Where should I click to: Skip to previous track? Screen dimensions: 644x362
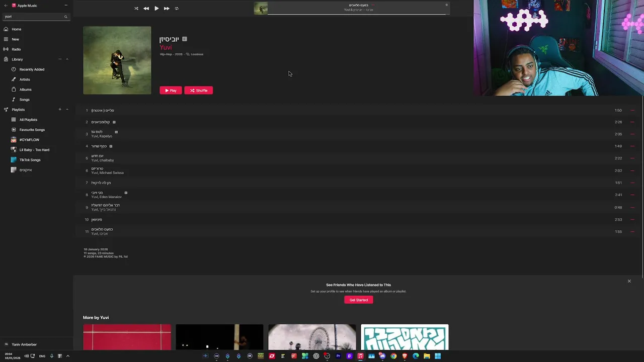146,8
